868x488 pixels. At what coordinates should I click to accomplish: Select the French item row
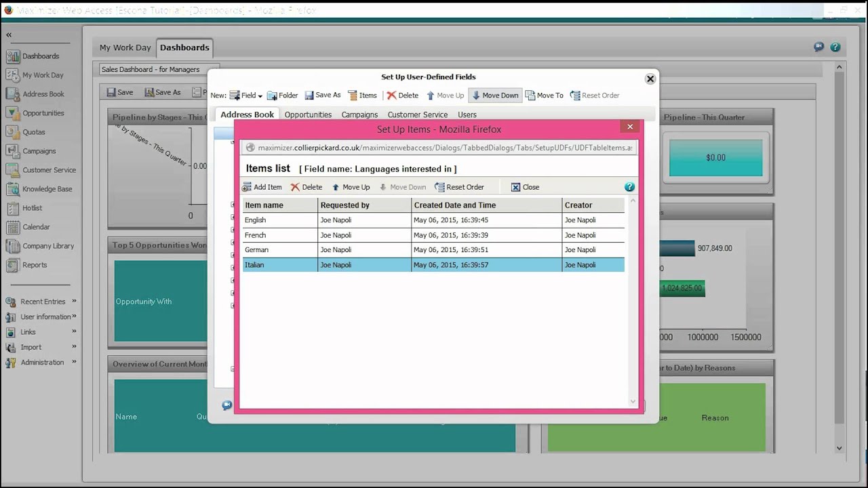433,235
